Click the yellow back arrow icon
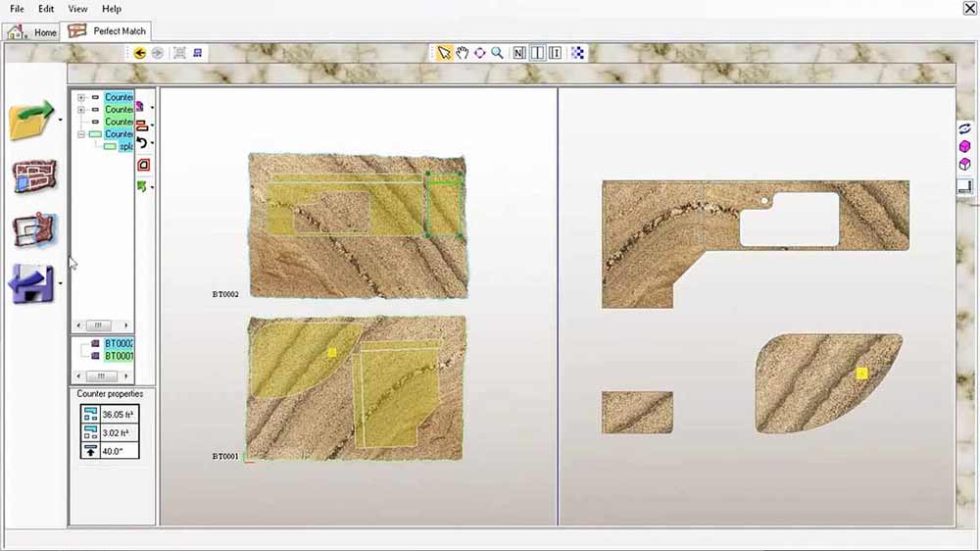Viewport: 980px width, 551px height. (x=140, y=53)
